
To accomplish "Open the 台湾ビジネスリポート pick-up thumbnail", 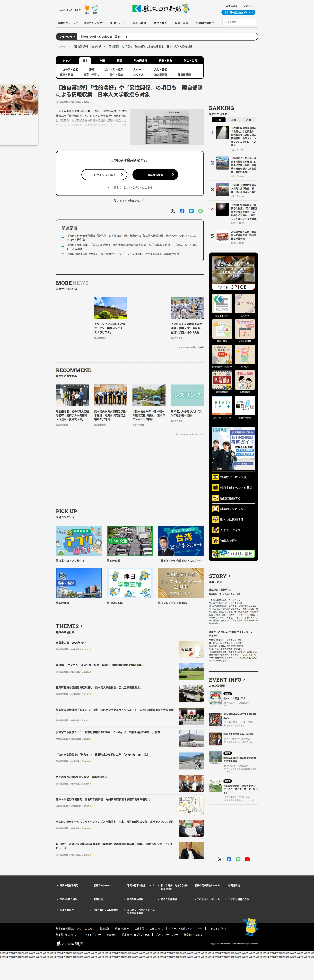I will coord(181,541).
